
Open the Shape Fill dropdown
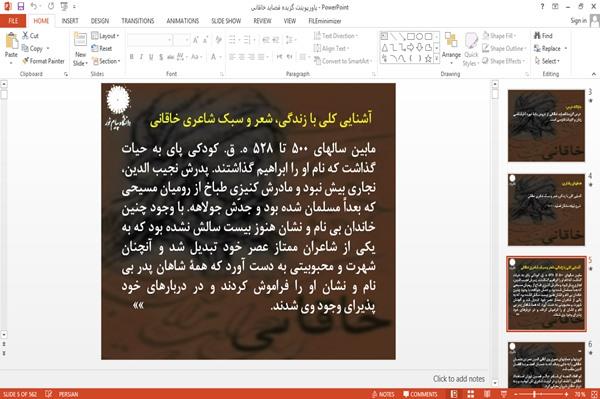(x=499, y=36)
